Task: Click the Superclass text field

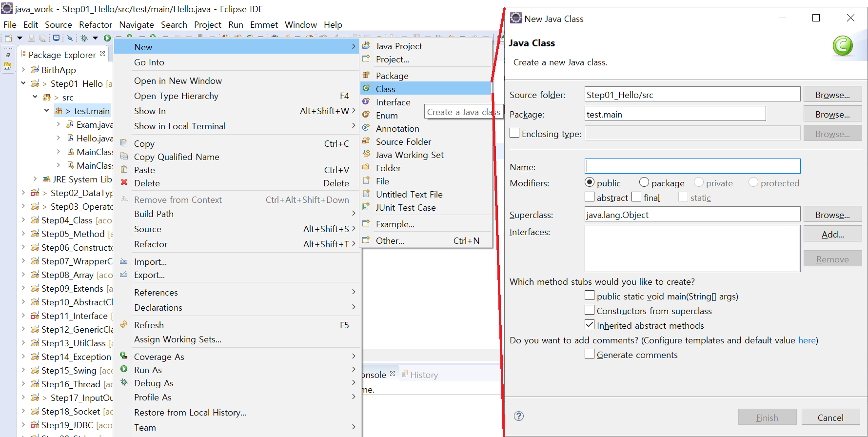Action: click(692, 214)
